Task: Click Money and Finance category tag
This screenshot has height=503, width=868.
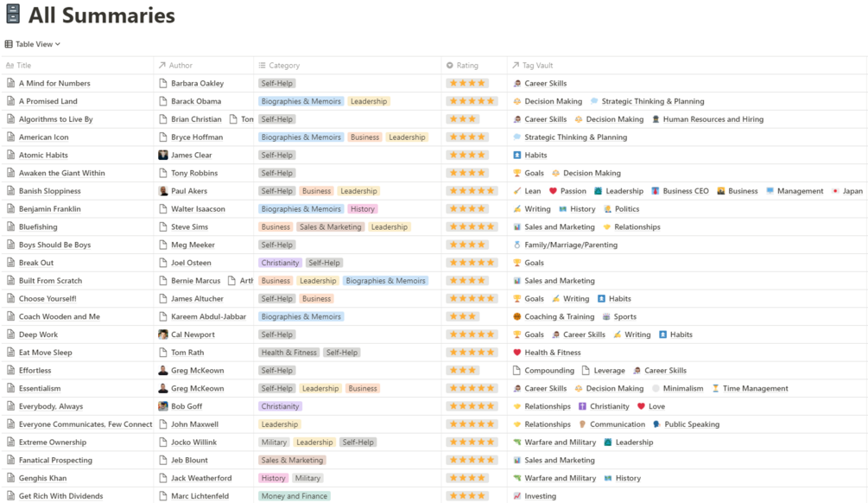Action: pos(295,496)
